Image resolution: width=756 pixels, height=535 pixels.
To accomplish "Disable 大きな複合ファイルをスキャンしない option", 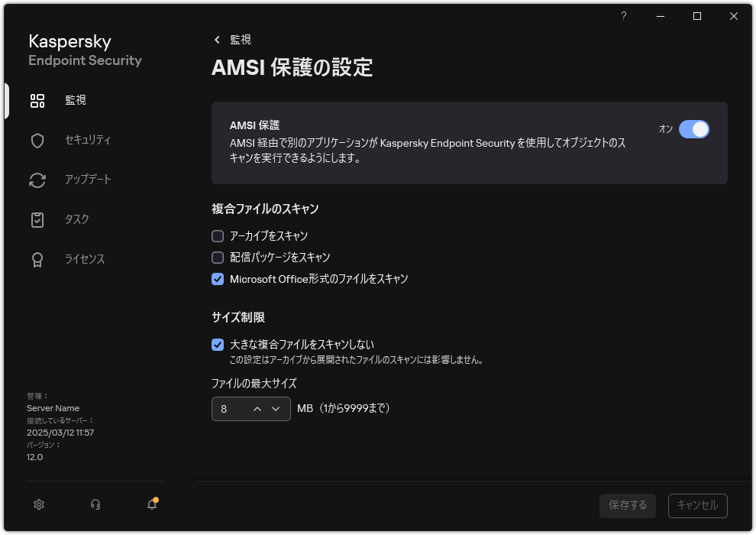I will click(x=218, y=344).
